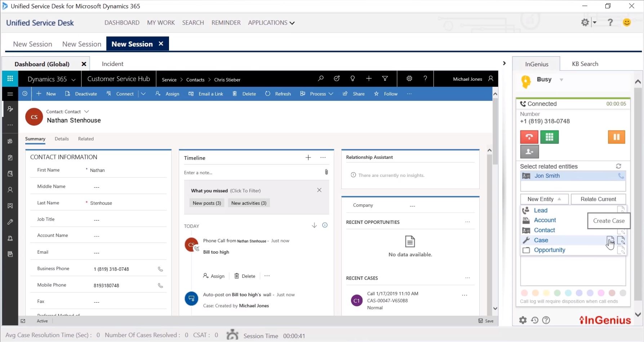The image size is (644, 342).
Task: Toggle the New activities (3) filter
Action: (249, 203)
